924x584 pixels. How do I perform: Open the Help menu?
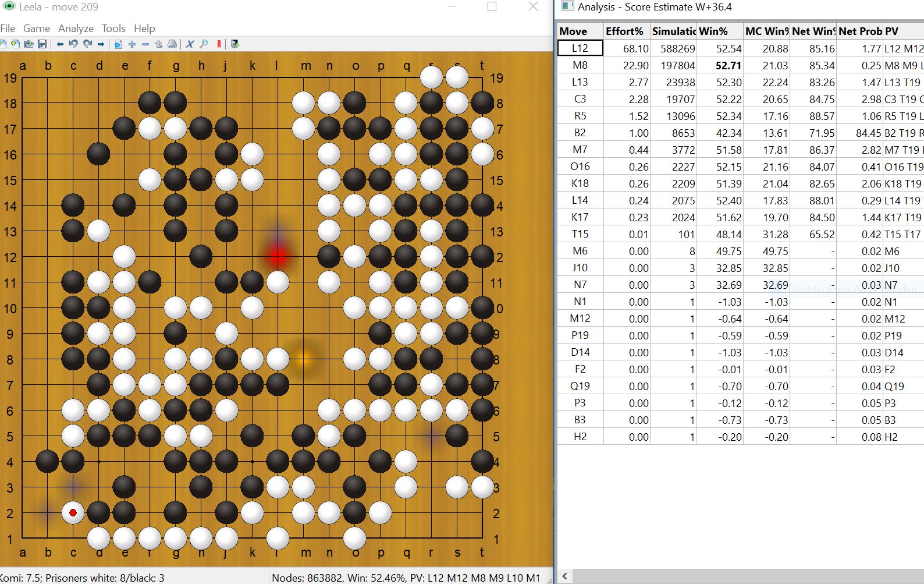[144, 29]
